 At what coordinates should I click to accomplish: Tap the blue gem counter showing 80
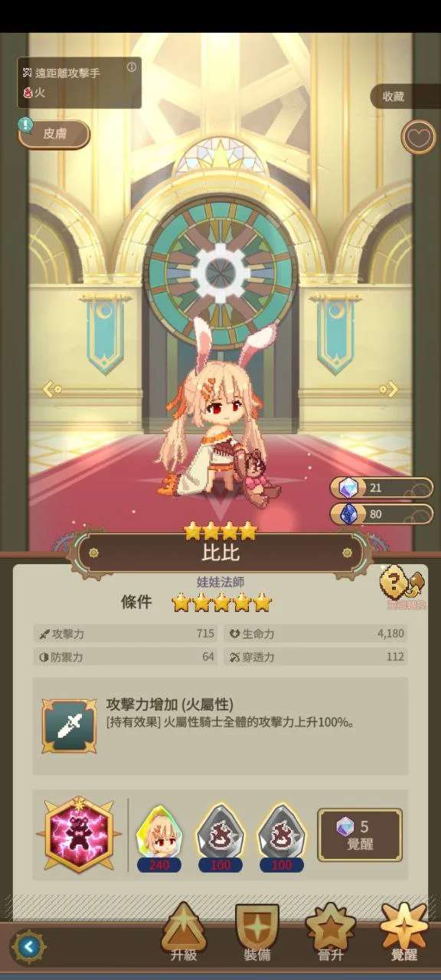[x=382, y=514]
